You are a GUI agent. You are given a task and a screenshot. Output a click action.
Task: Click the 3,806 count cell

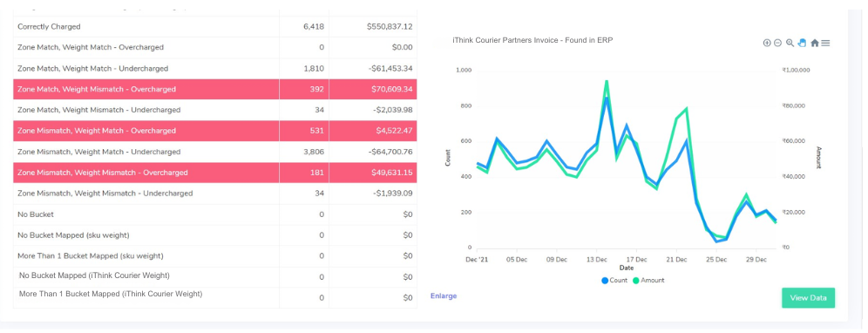pyautogui.click(x=314, y=152)
